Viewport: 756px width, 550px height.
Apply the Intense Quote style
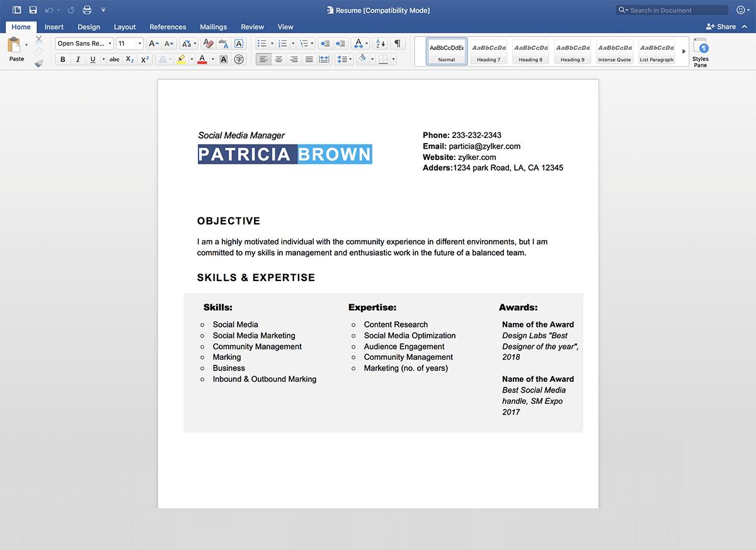pos(614,51)
